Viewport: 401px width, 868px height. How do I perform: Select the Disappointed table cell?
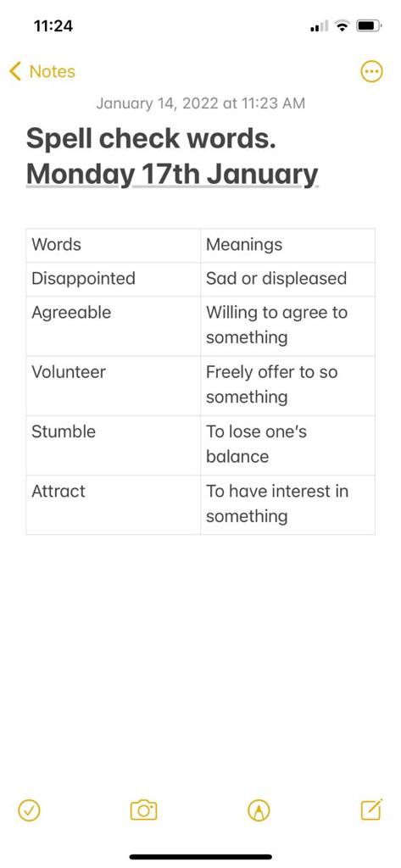point(113,279)
